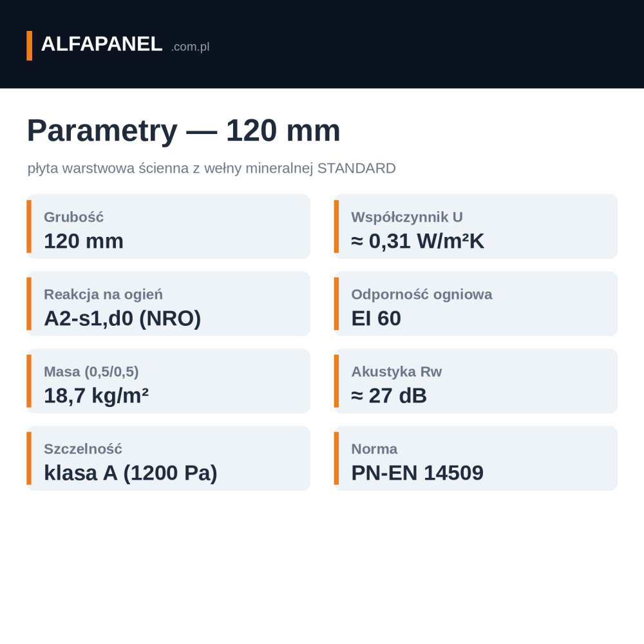This screenshot has height=644, width=644.
Task: Click the klasa A (1200 Pa) value
Action: point(131,473)
